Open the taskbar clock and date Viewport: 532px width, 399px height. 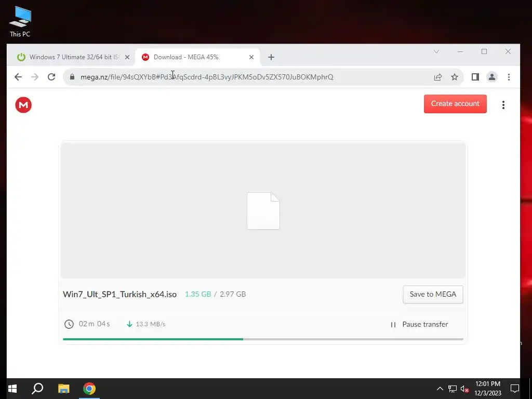coord(487,389)
